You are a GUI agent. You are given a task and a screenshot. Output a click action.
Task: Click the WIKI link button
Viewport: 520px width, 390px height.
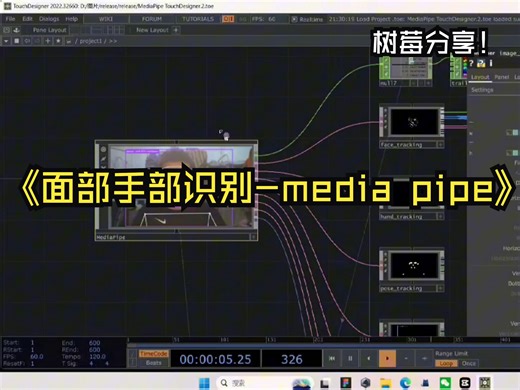click(x=106, y=19)
